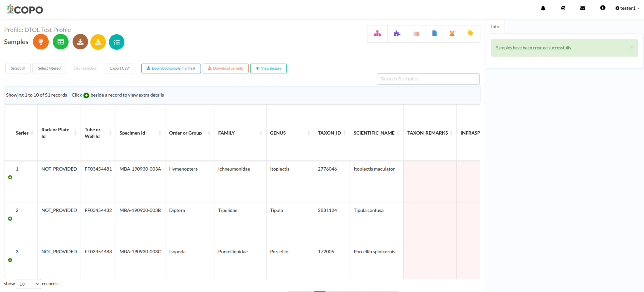Screen dimensions: 644x292
Task: Click Download permits button
Action: click(226, 69)
